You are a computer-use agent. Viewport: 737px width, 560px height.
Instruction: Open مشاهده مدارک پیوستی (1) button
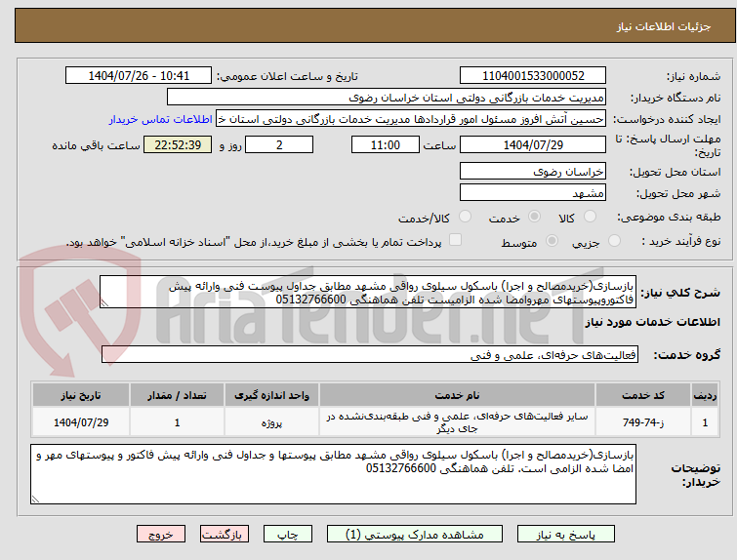click(415, 535)
